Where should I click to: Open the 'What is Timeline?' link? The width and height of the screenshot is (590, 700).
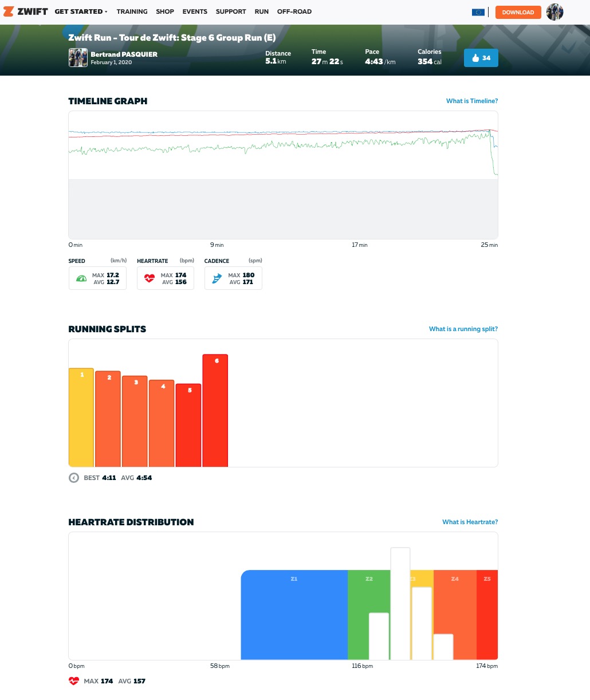click(472, 101)
